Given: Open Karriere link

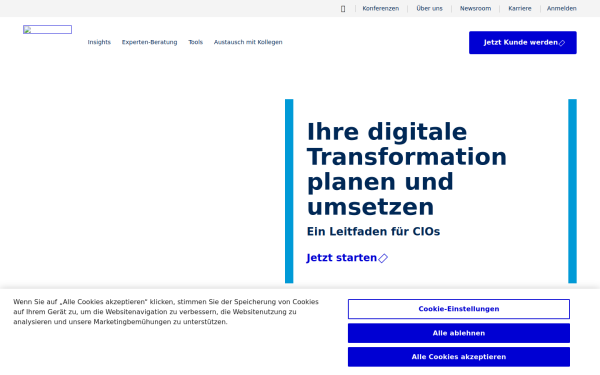Looking at the screenshot, I should (x=520, y=8).
